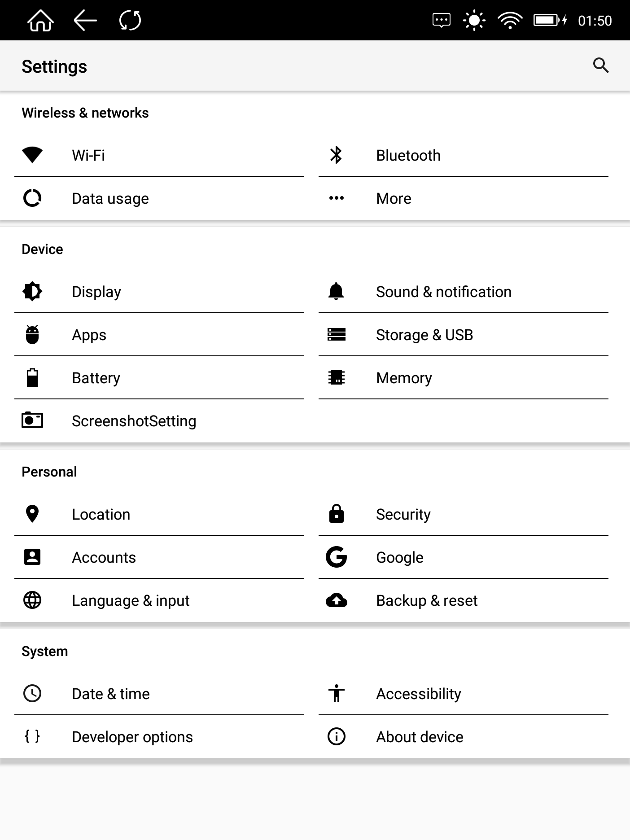Select Backup & reset
This screenshot has height=840, width=630.
427,600
